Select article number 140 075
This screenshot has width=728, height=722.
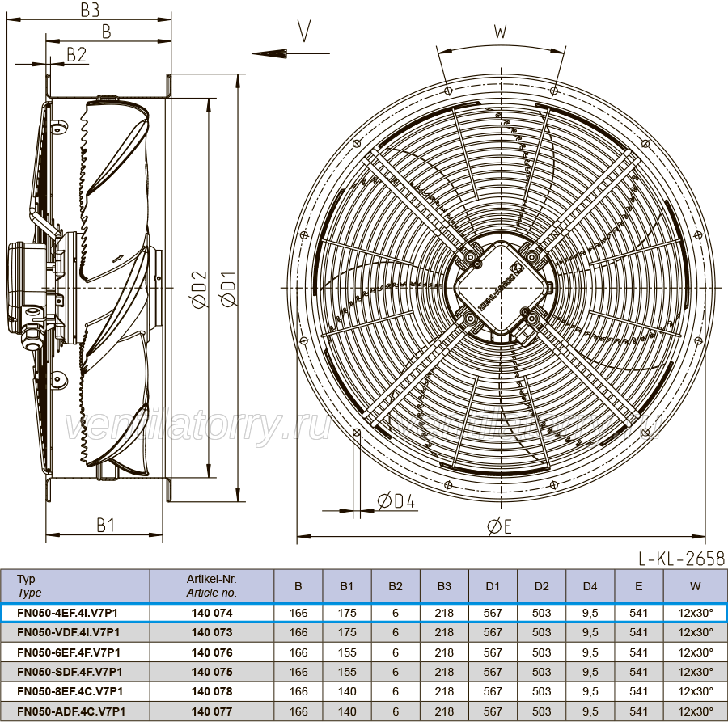coord(212,672)
